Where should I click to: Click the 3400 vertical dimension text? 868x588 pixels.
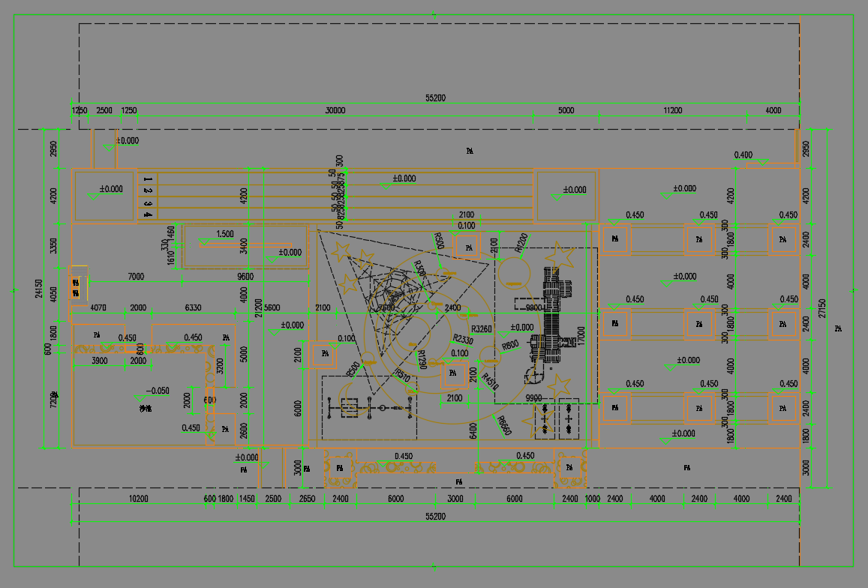[x=244, y=246]
